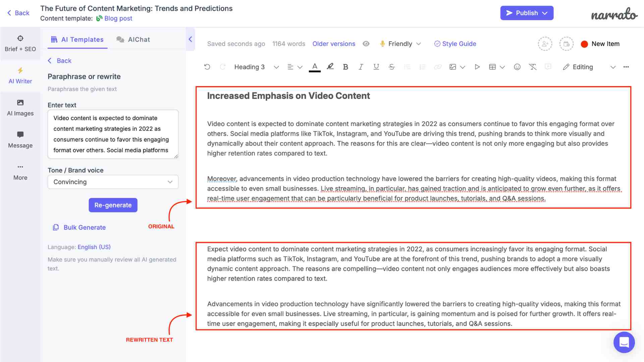Open Brief + SEO panel
This screenshot has height=362, width=644.
(x=20, y=44)
